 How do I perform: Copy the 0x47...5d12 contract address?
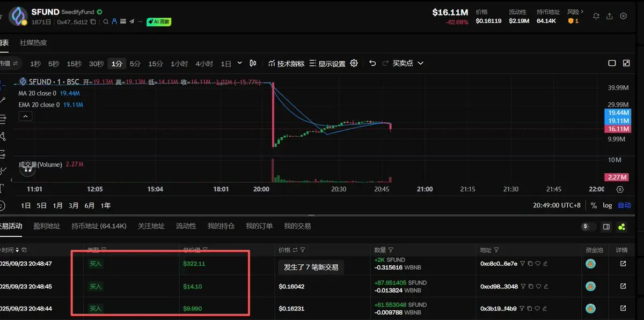coord(93,22)
